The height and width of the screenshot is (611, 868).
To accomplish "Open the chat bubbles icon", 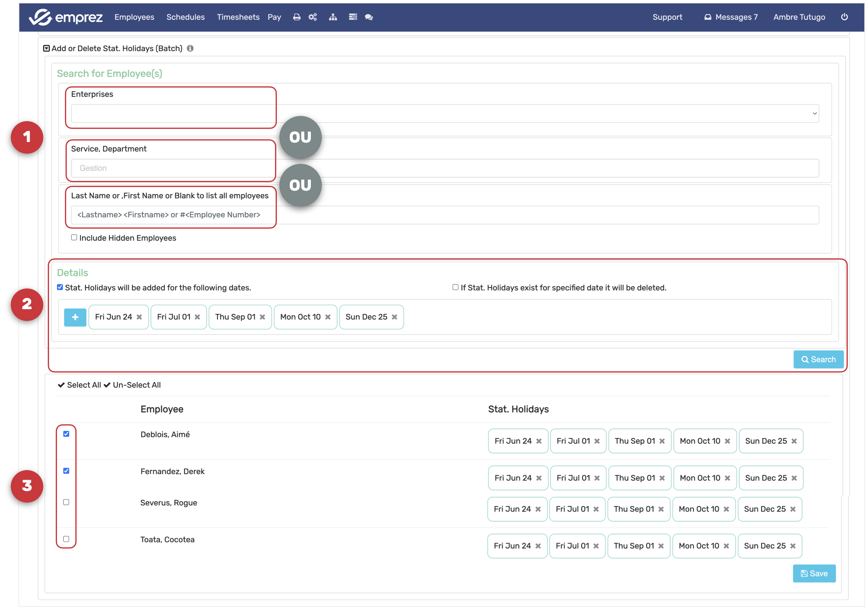I will click(369, 17).
